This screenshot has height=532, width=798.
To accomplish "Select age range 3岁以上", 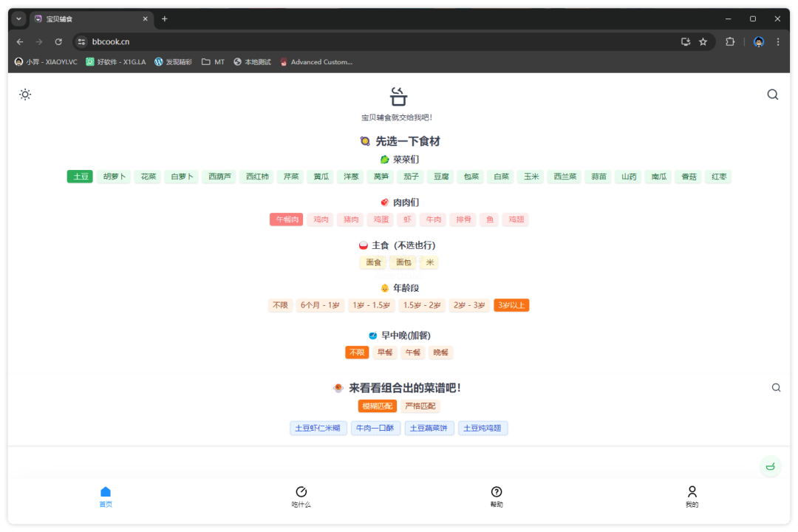I will click(x=511, y=305).
